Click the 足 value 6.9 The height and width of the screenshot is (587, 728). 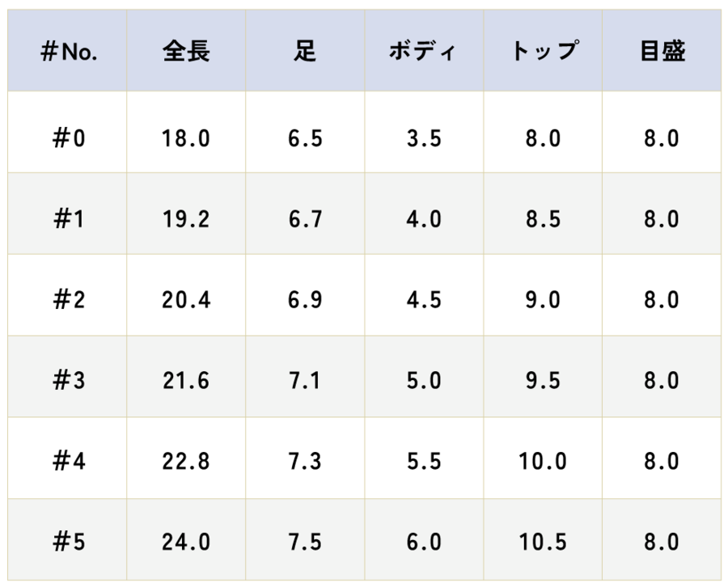point(305,300)
